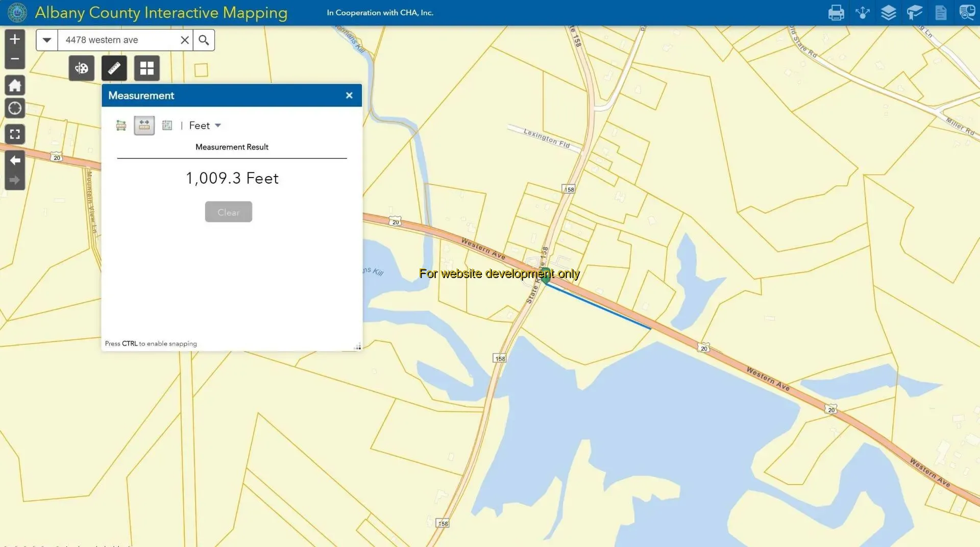Click the book legend icon in header
This screenshot has width=980, height=547.
[914, 13]
